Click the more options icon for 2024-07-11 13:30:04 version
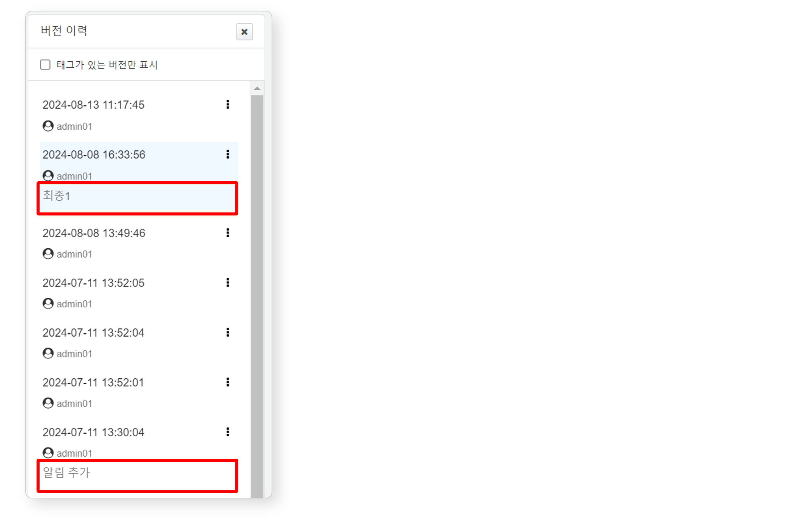 tap(227, 432)
